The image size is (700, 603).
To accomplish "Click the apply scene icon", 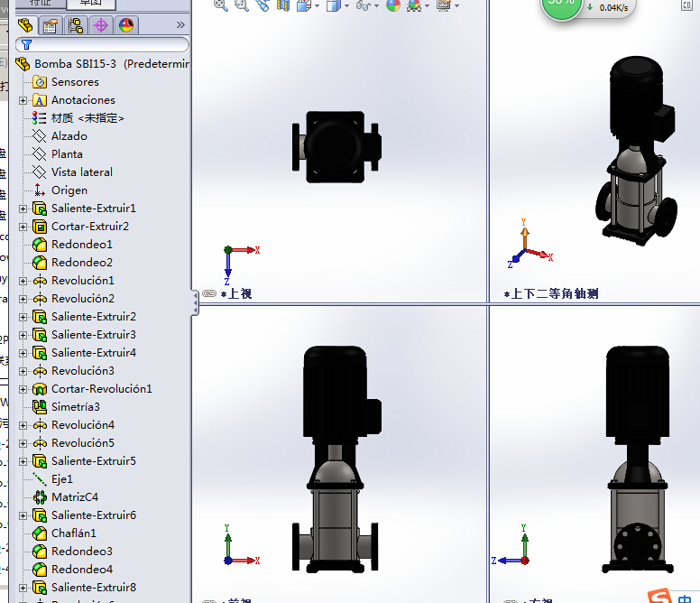I will pos(414,5).
